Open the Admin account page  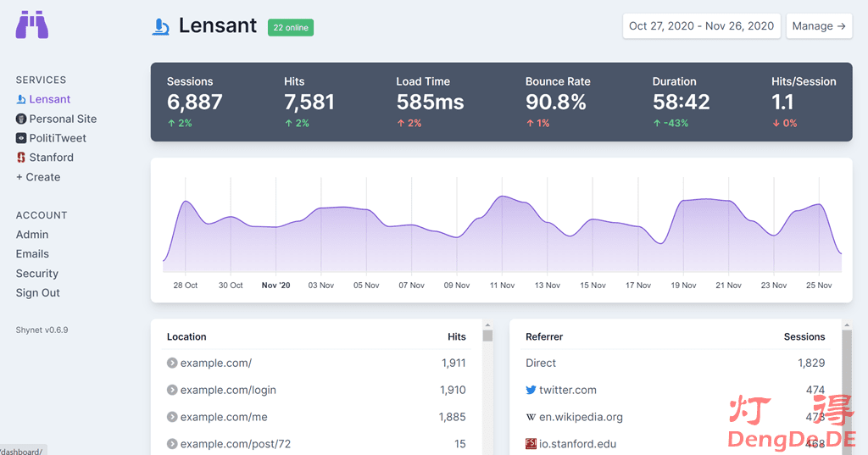[32, 235]
